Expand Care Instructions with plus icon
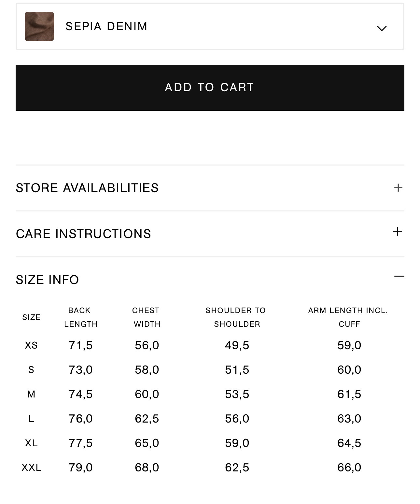The image size is (420, 504). (398, 232)
